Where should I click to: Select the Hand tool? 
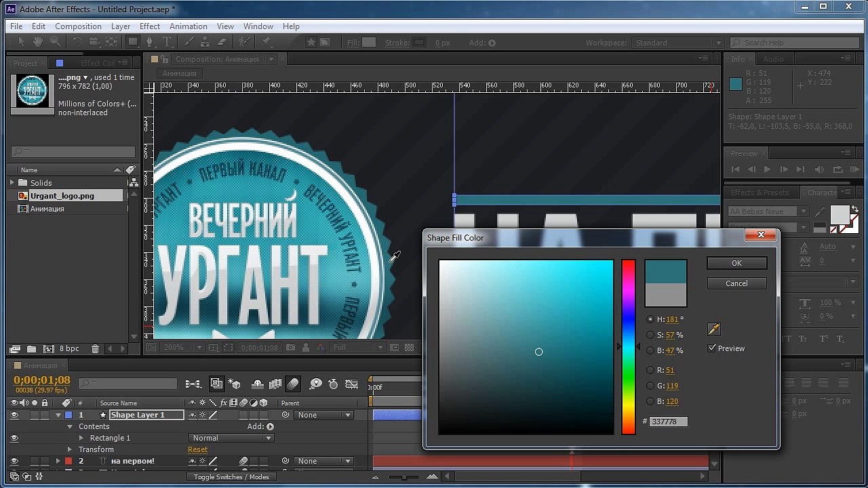[x=38, y=42]
